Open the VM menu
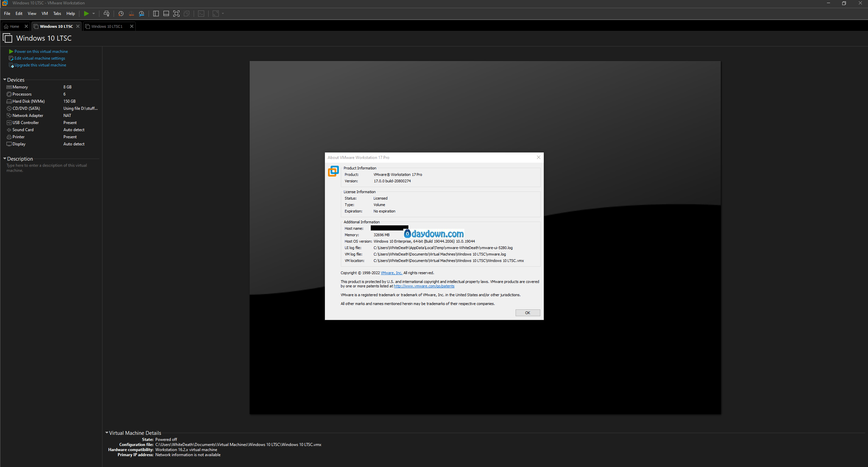 [44, 14]
